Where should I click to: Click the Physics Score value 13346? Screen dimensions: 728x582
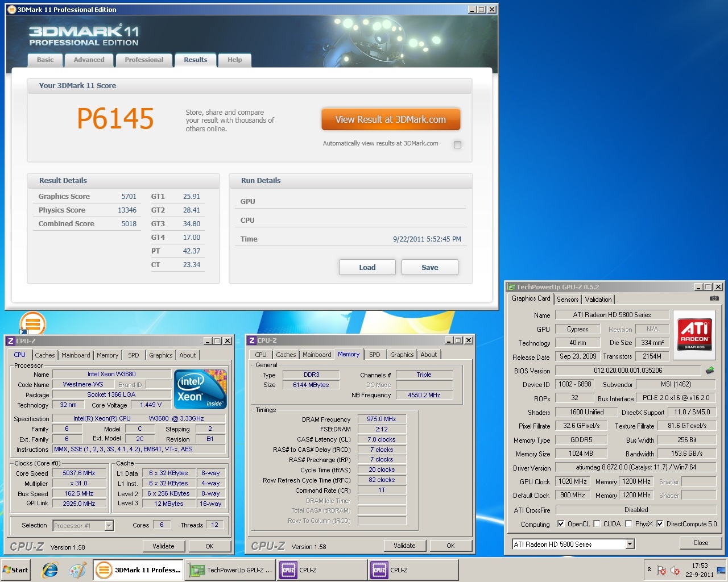[x=127, y=210]
